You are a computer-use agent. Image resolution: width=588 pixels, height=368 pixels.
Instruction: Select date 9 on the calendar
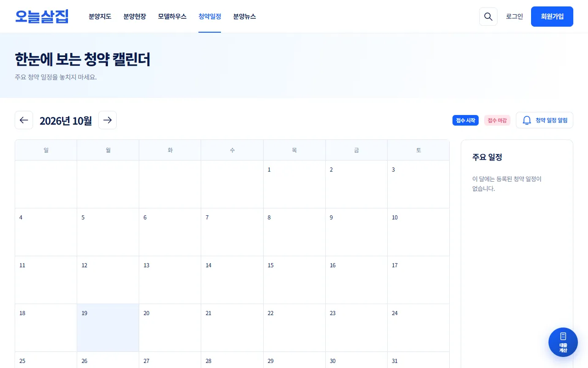point(356,232)
